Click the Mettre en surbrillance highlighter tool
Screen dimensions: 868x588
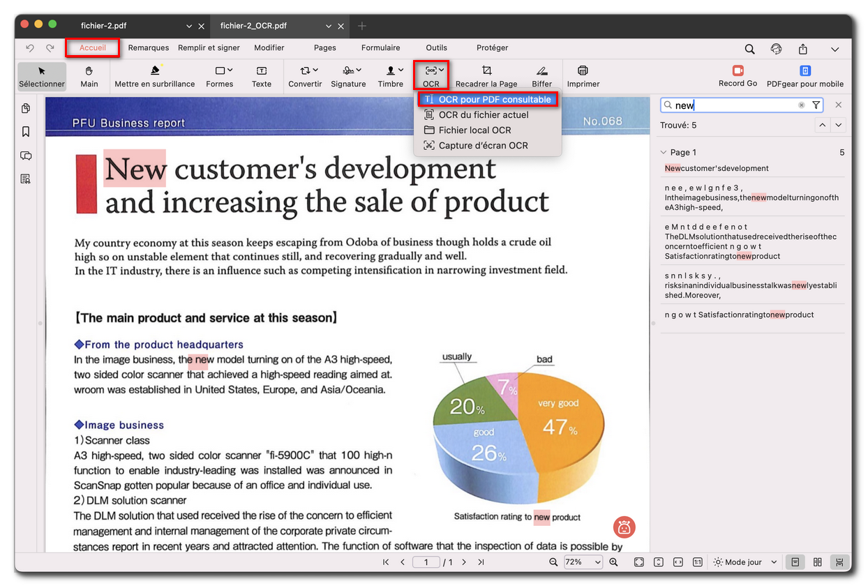pyautogui.click(x=155, y=76)
